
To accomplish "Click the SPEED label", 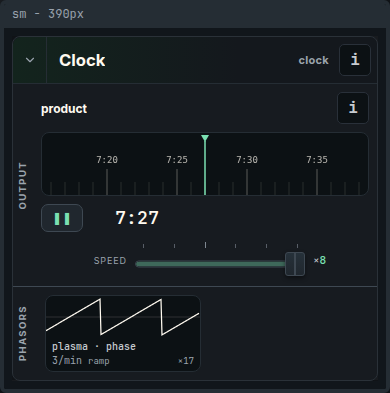I will [110, 261].
